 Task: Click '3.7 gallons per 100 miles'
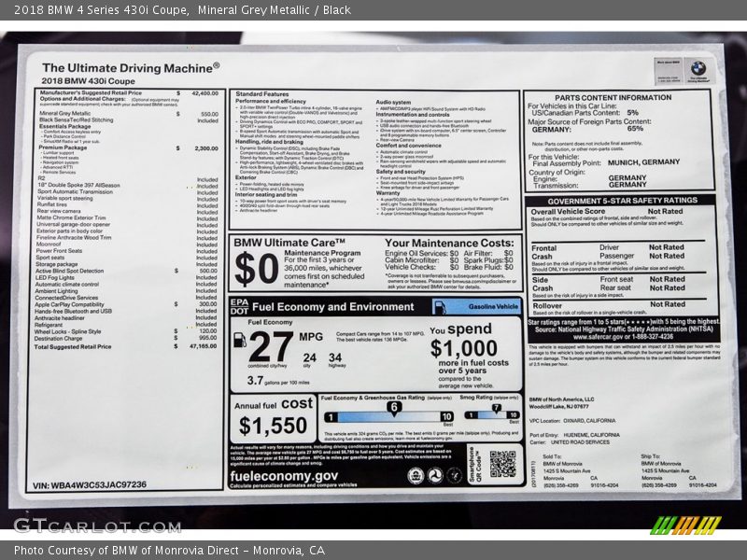pyautogui.click(x=278, y=381)
